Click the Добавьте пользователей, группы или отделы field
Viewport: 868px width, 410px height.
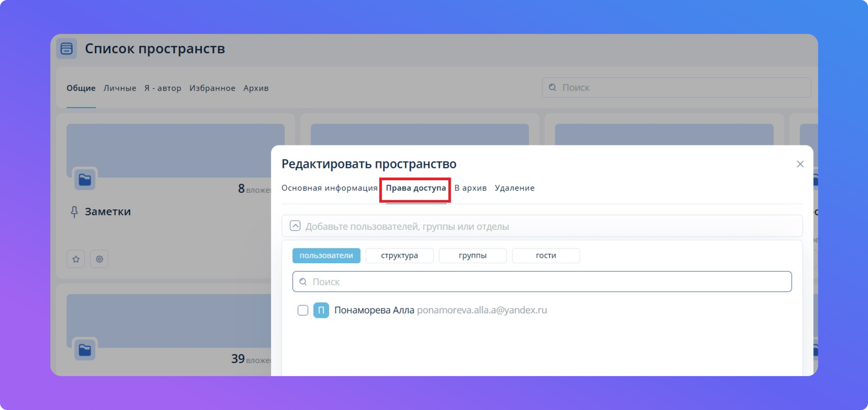tap(542, 226)
